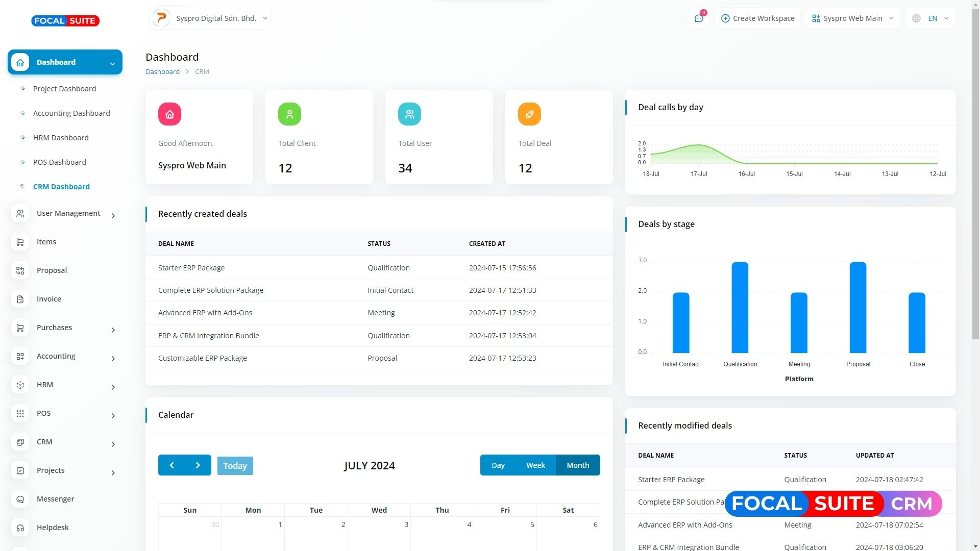Go to next month in calendar

[198, 465]
